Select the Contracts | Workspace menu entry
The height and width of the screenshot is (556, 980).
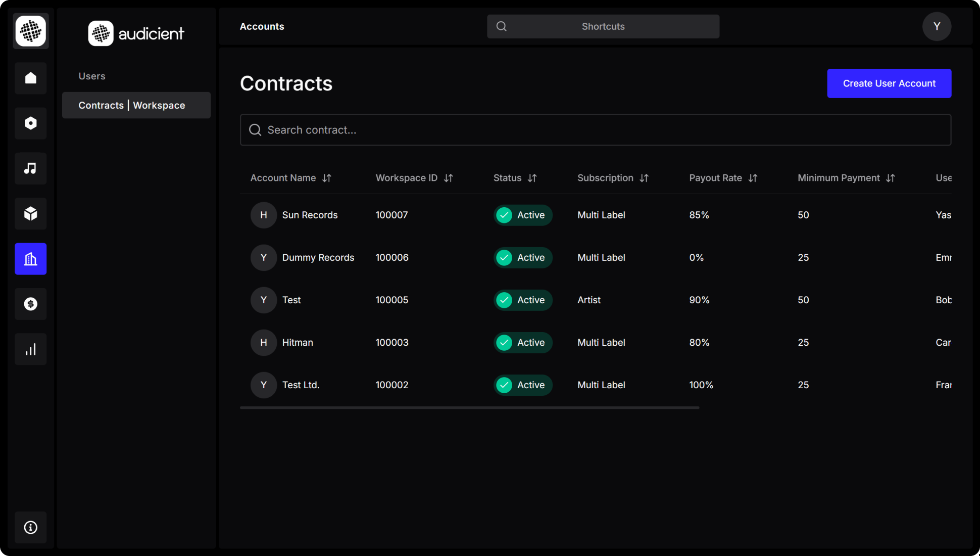(x=131, y=105)
